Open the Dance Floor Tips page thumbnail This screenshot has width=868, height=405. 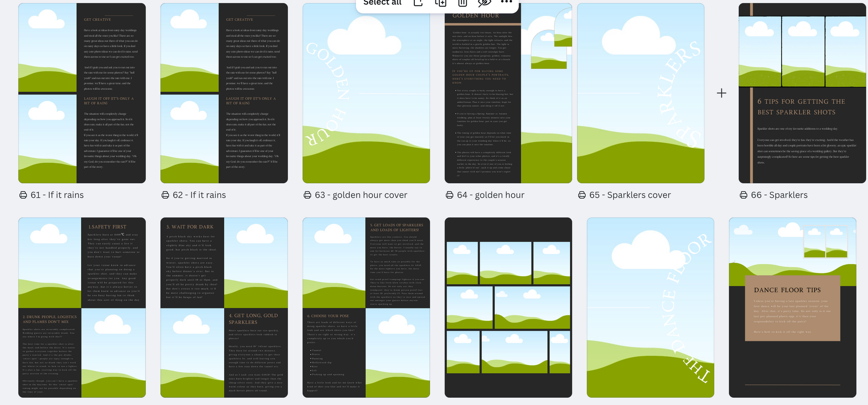(x=792, y=307)
